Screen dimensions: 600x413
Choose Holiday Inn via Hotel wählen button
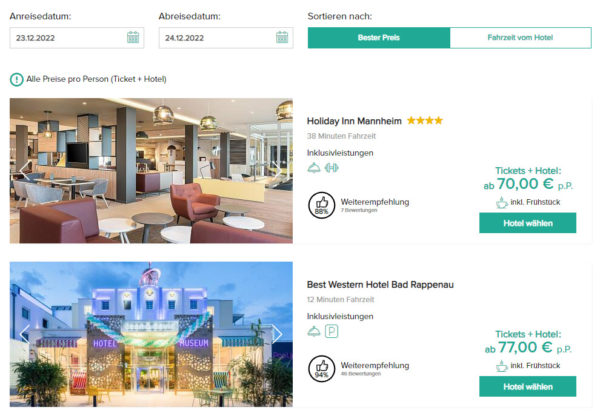pos(528,223)
